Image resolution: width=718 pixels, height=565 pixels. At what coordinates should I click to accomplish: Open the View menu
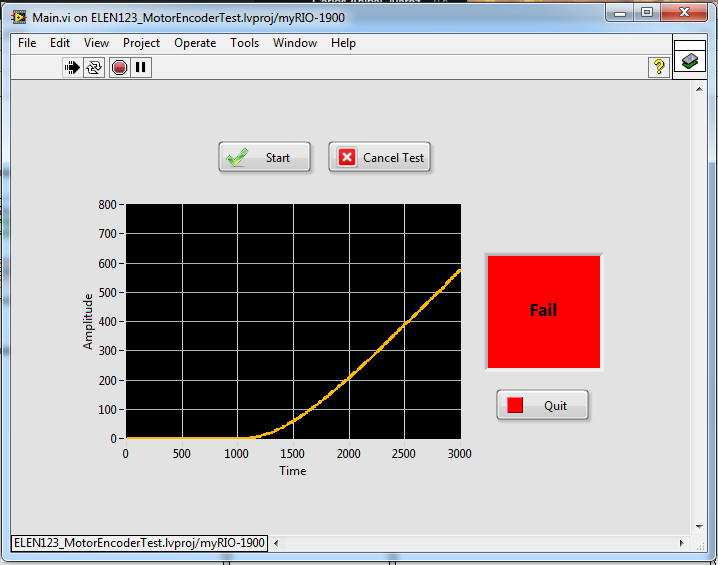[96, 43]
